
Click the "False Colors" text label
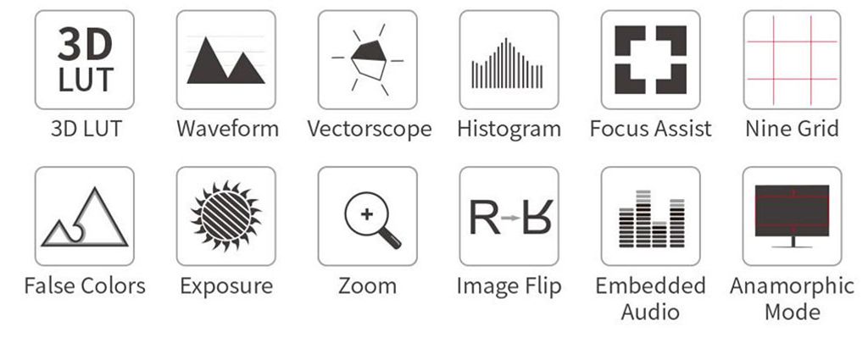click(85, 285)
